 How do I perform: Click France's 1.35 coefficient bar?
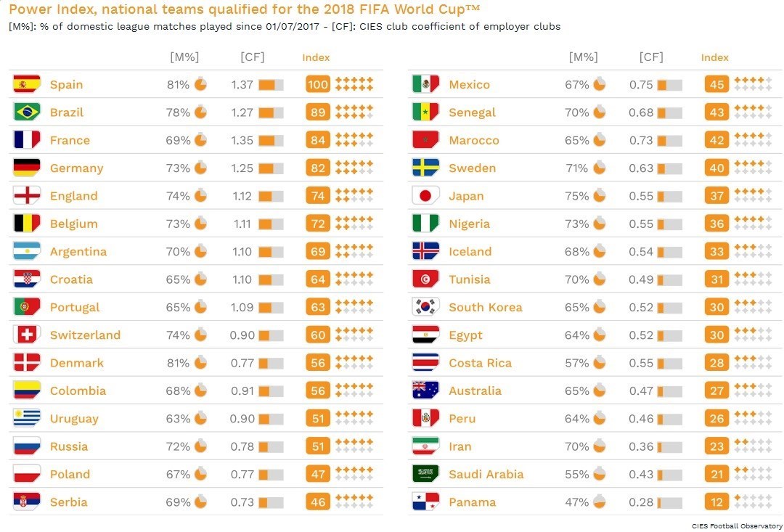click(271, 140)
